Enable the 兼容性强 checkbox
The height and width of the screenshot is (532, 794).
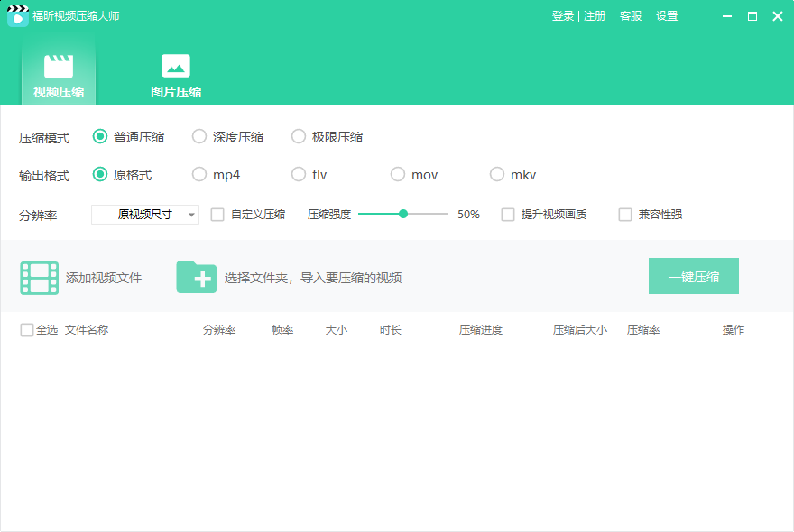pos(625,214)
